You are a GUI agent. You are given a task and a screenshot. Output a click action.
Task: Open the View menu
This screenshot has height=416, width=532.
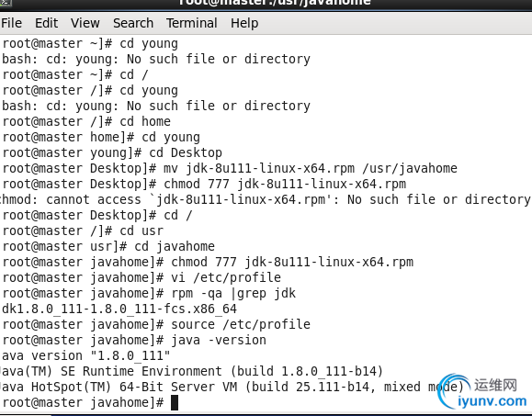pyautogui.click(x=85, y=23)
